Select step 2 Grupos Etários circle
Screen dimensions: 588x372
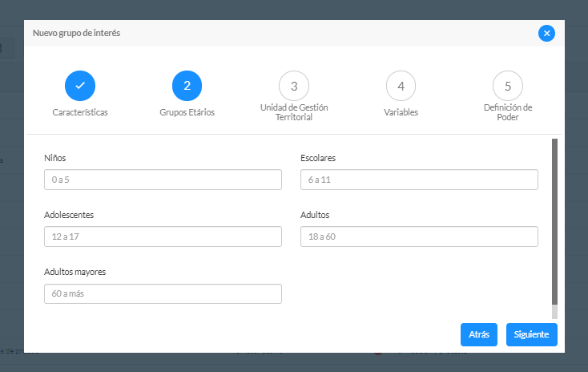tap(187, 86)
